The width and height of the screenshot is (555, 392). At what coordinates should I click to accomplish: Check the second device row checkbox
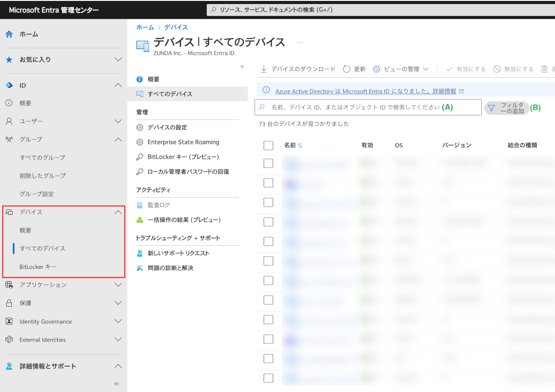[268, 183]
